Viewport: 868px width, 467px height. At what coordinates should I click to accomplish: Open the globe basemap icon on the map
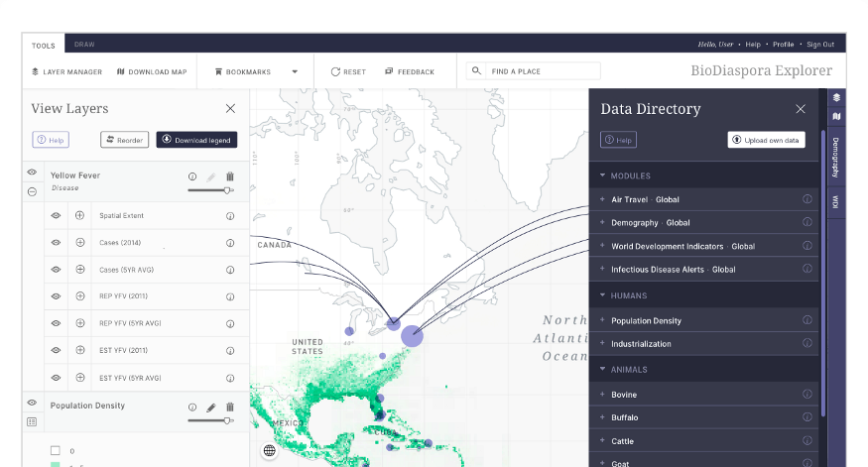(x=270, y=450)
